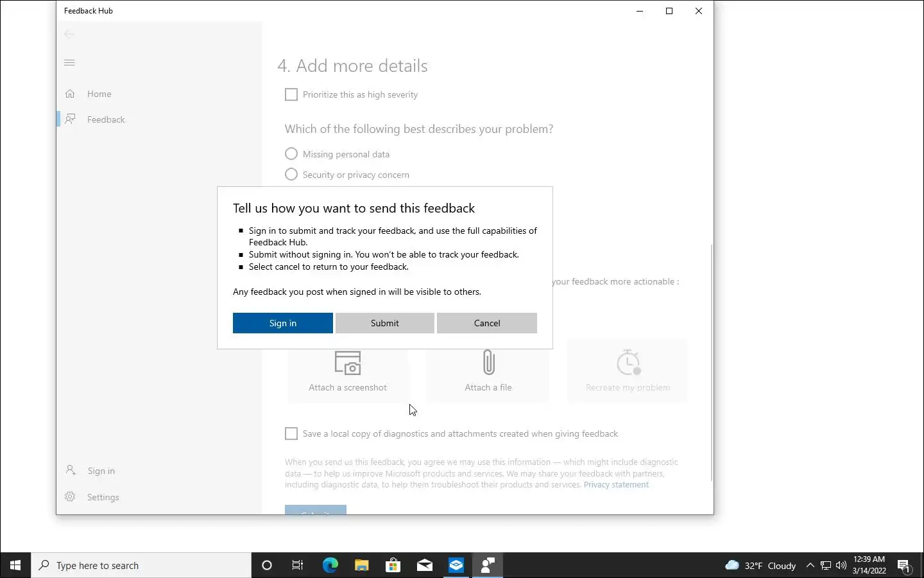Click the Home house icon
This screenshot has height=578, width=924.
pos(70,94)
